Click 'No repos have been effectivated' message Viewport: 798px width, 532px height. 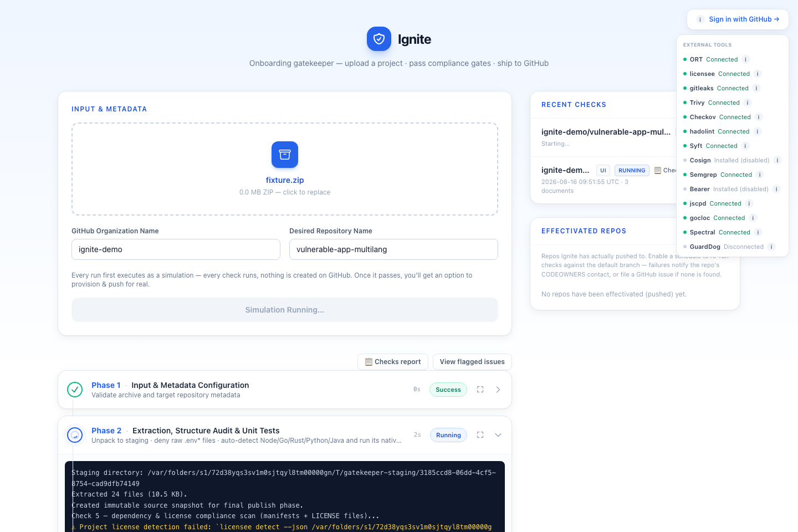tap(614, 294)
